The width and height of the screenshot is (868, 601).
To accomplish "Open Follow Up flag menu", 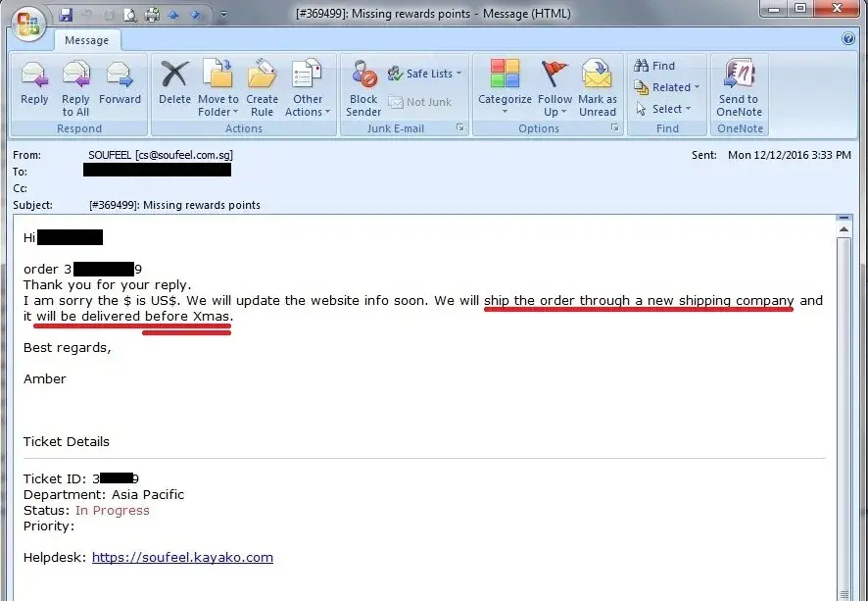I will (x=555, y=88).
